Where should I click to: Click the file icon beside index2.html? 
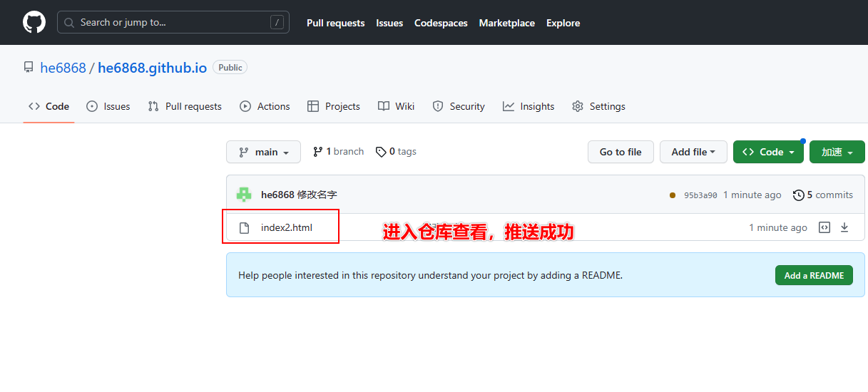[x=244, y=228]
